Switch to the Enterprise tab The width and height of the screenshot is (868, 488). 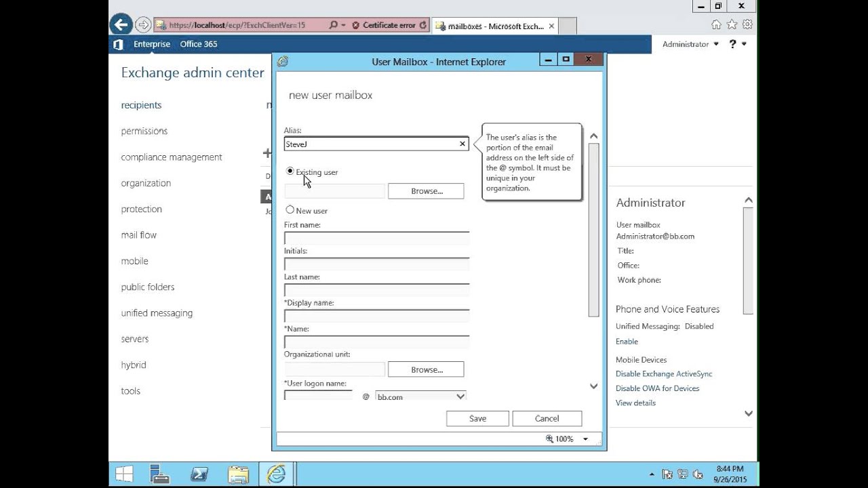coord(152,44)
